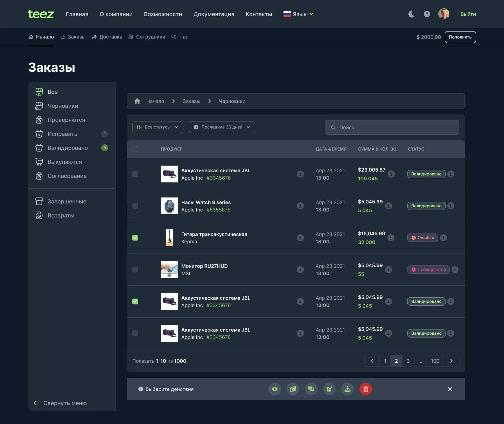Click the home icon in breadcrumb
504x424 pixels.
coord(137,101)
